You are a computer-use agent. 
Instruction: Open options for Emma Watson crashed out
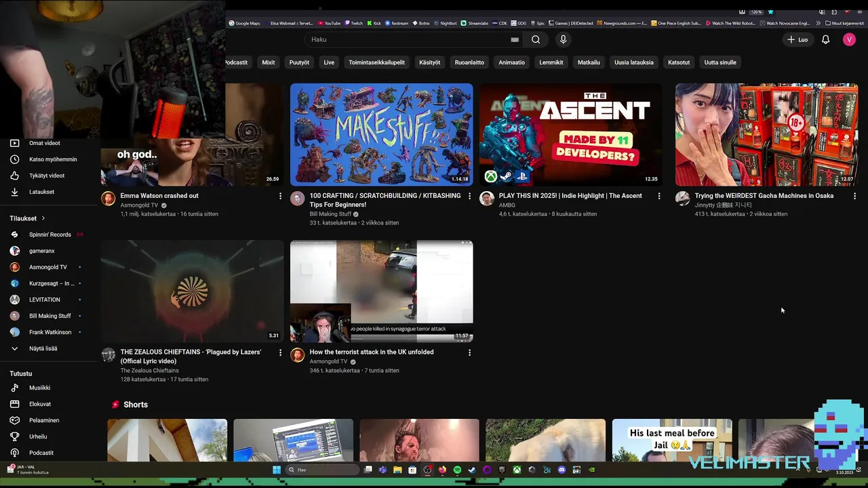click(280, 196)
